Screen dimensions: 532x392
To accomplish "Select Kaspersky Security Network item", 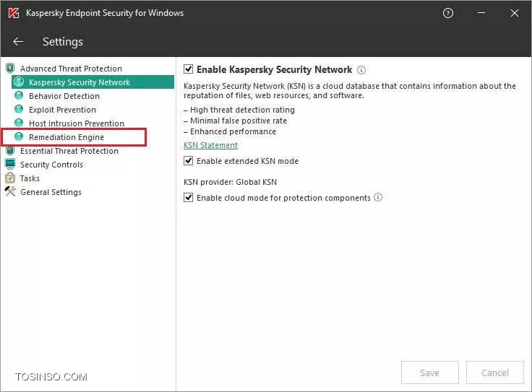I will [93, 82].
